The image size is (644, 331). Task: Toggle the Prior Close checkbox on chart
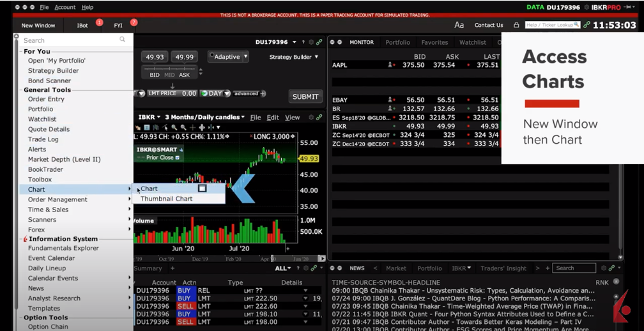click(178, 158)
